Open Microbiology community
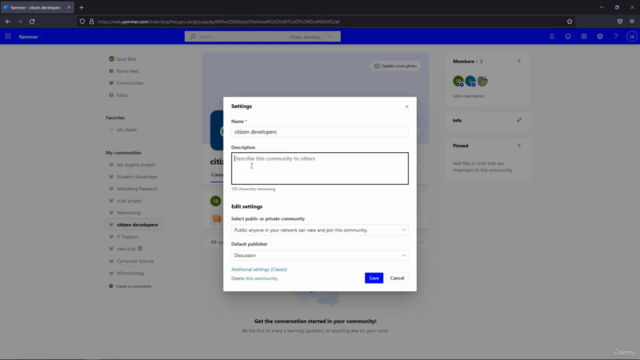Image resolution: width=640 pixels, height=360 pixels. point(131,273)
